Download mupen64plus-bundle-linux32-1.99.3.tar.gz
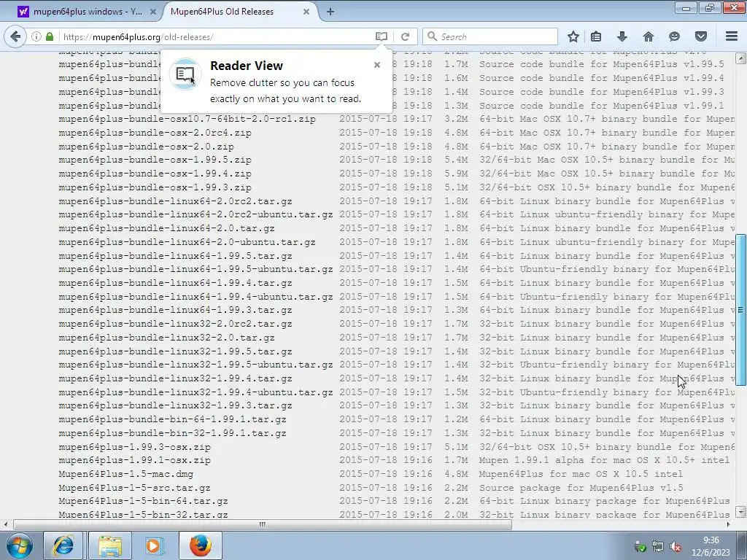The image size is (747, 560). (x=175, y=406)
